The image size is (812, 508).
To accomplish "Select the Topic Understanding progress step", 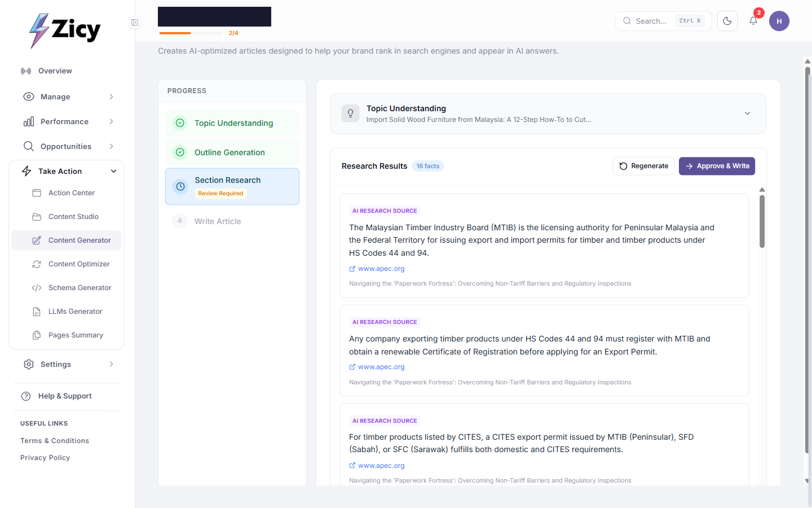I will 232,123.
